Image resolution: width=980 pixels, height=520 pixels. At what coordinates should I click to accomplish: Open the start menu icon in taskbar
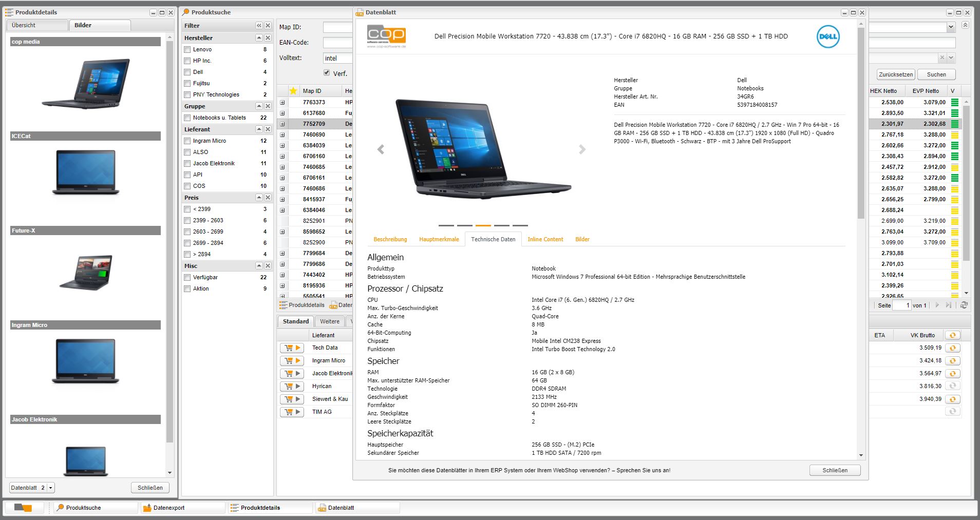(x=23, y=508)
